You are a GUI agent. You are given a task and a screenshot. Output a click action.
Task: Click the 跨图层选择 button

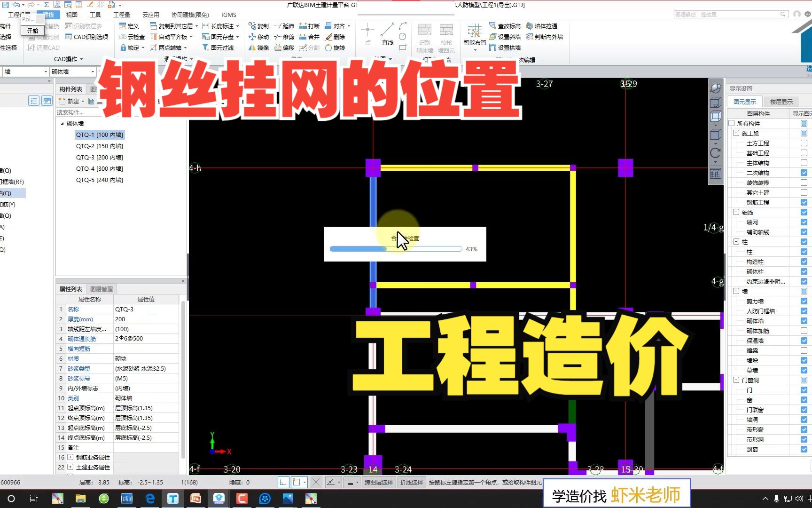tap(378, 482)
